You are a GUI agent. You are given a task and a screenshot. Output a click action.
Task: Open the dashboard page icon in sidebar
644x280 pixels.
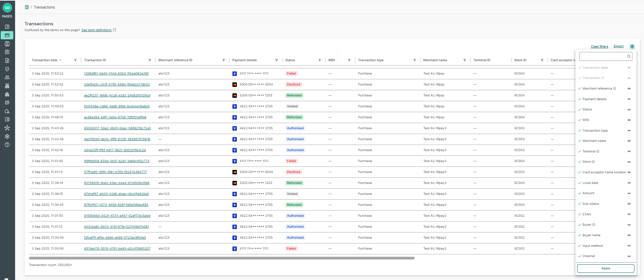7,27
